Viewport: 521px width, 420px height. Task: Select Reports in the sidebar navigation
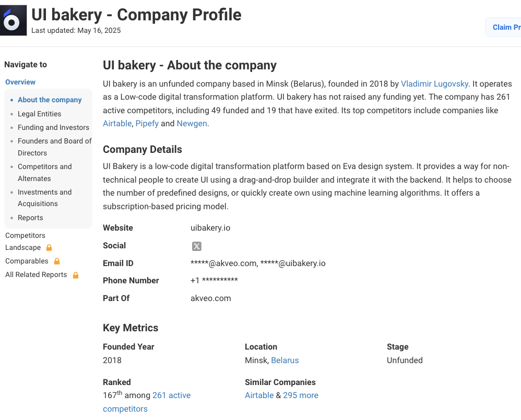[x=30, y=218]
